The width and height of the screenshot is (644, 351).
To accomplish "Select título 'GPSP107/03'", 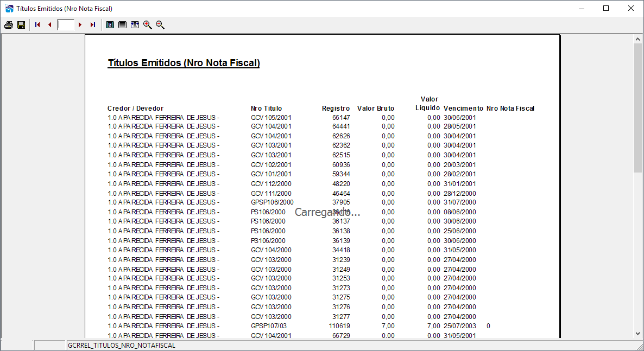I will (x=269, y=326).
